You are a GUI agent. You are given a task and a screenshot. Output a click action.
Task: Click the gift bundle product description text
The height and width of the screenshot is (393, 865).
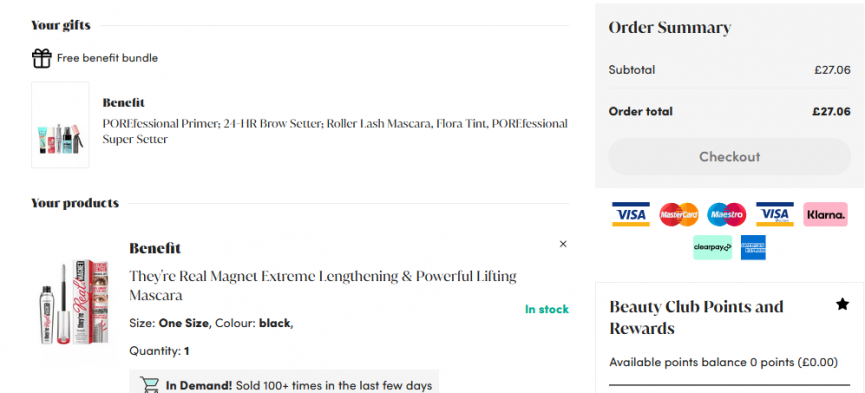click(x=335, y=131)
